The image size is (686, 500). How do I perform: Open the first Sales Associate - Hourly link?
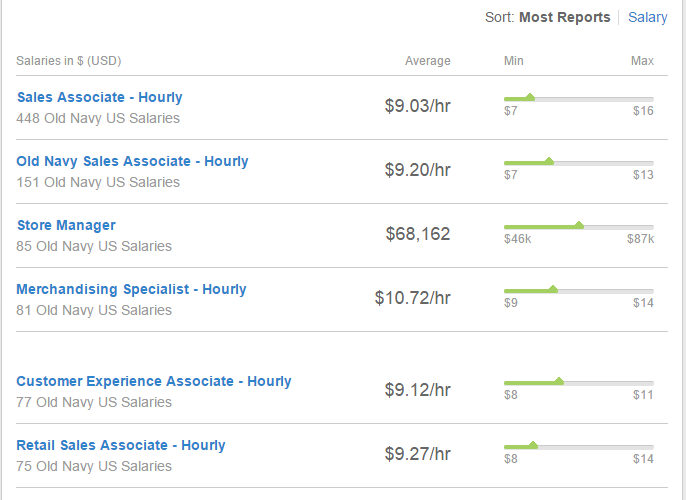[x=99, y=97]
